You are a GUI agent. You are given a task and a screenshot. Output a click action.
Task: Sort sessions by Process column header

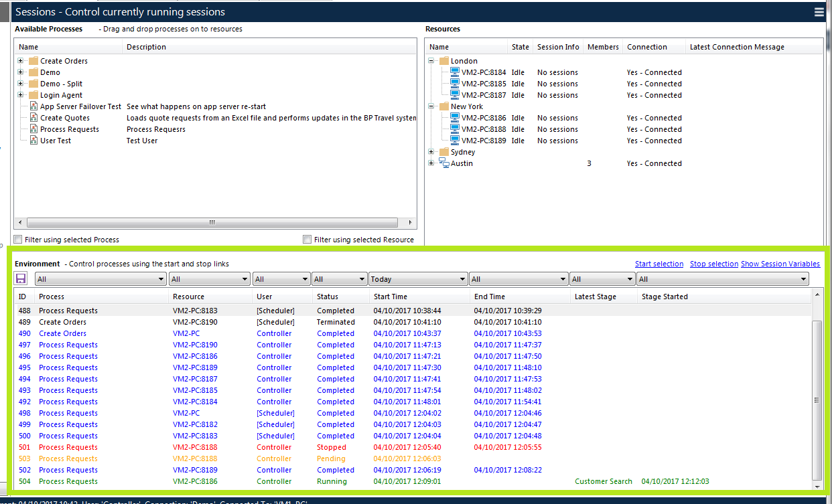point(101,297)
